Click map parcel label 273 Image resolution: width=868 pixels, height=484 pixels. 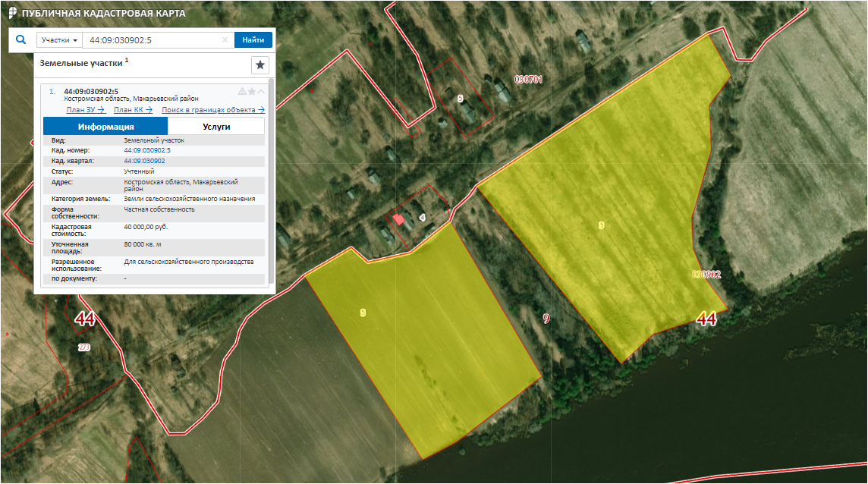click(x=84, y=347)
